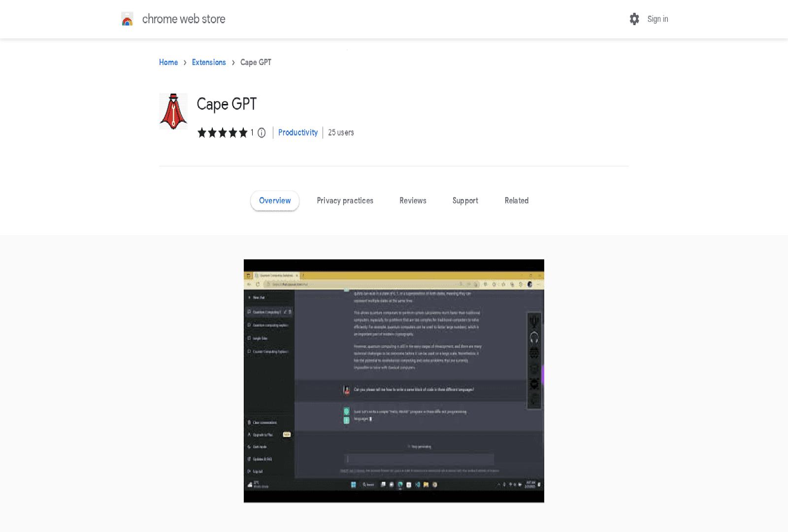Switch to the Support tab
788x532 pixels.
point(465,200)
